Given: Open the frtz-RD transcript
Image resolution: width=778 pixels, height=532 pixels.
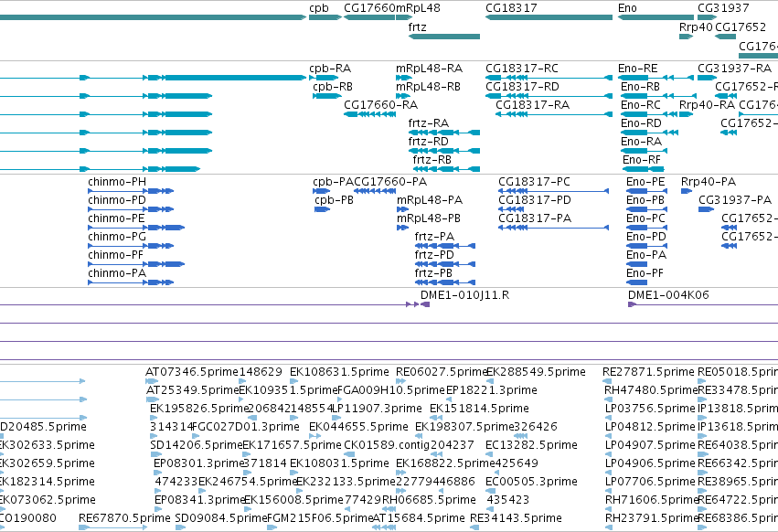Looking at the screenshot, I should [428, 142].
